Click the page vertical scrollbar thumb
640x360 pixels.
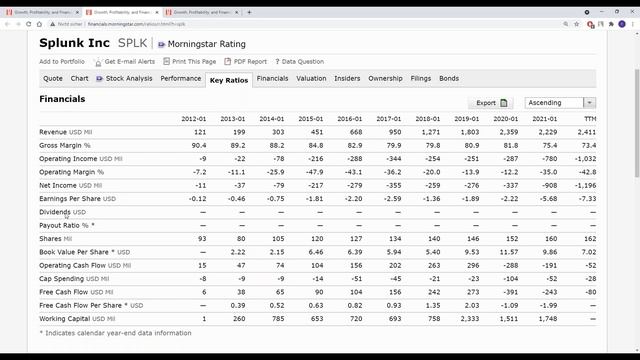(x=637, y=122)
